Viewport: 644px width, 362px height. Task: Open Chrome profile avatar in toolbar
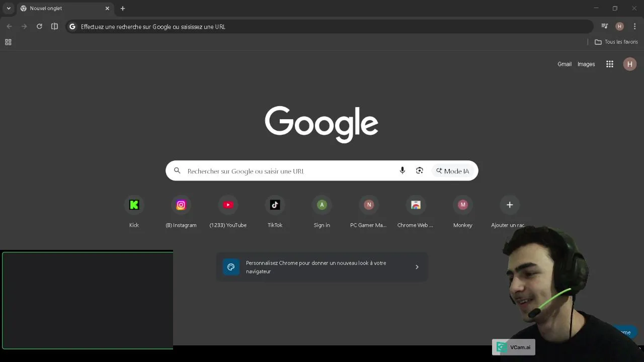620,26
